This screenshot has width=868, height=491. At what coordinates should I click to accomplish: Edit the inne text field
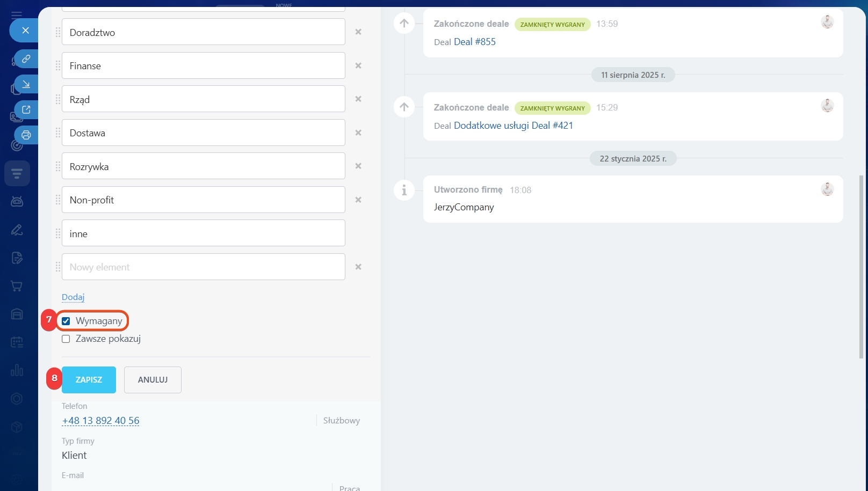pyautogui.click(x=204, y=233)
